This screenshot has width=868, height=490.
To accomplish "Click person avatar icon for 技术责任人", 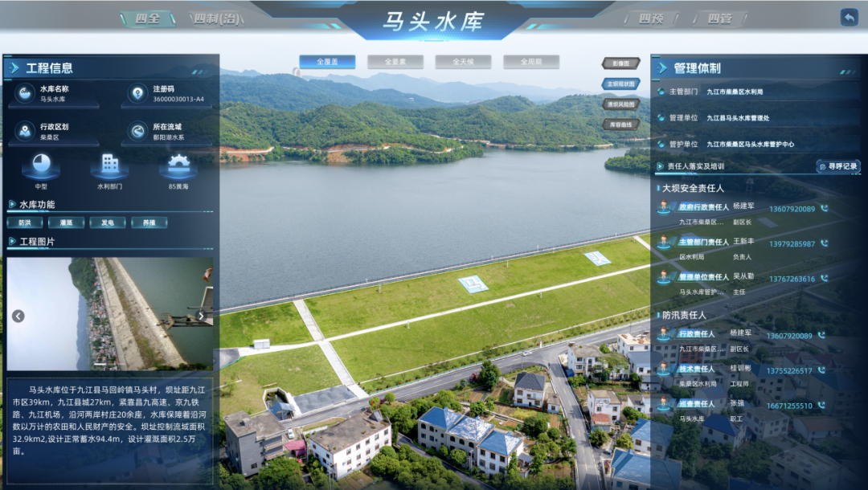I will [664, 369].
